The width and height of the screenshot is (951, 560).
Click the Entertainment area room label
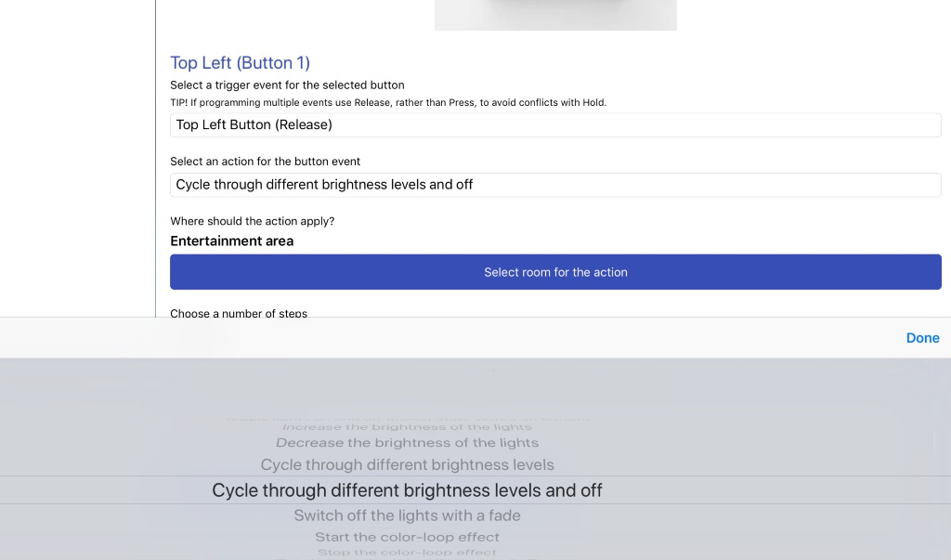231,241
